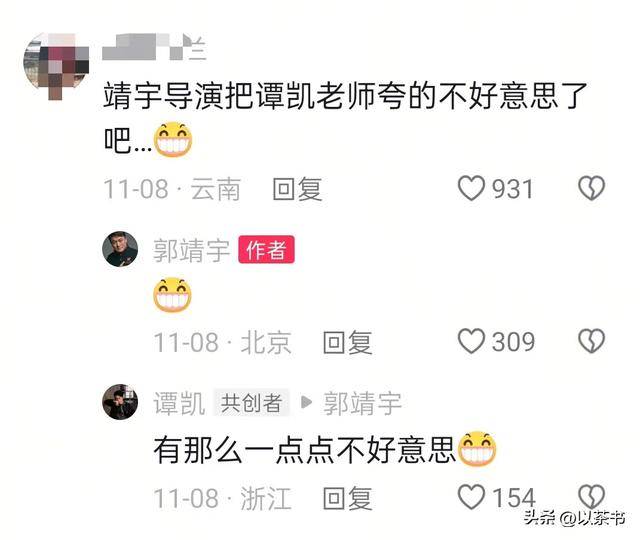The image size is (640, 540).
Task: Open the replied-to 郭靖宇 name after the arrow
Action: tap(362, 403)
